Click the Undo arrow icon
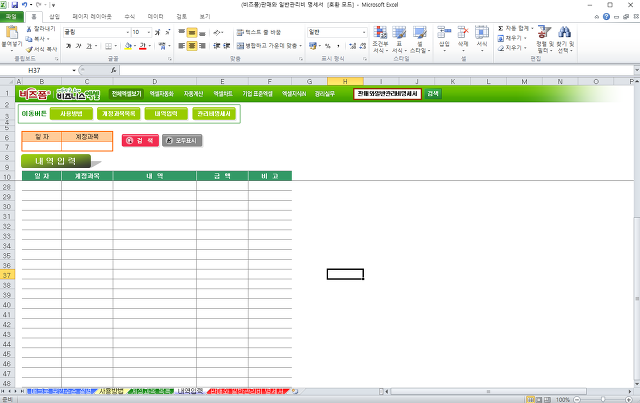 (25, 5)
